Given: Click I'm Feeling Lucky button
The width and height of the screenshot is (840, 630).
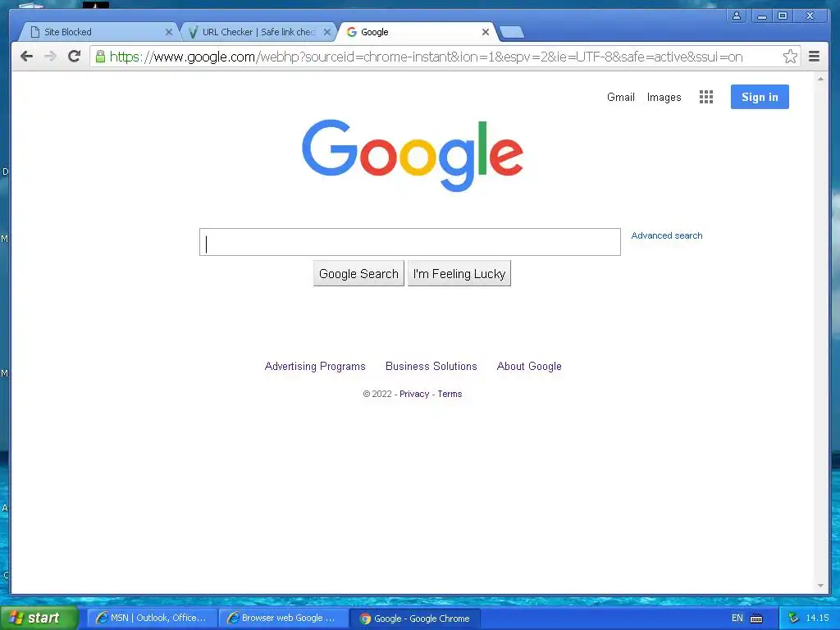Looking at the screenshot, I should (459, 274).
